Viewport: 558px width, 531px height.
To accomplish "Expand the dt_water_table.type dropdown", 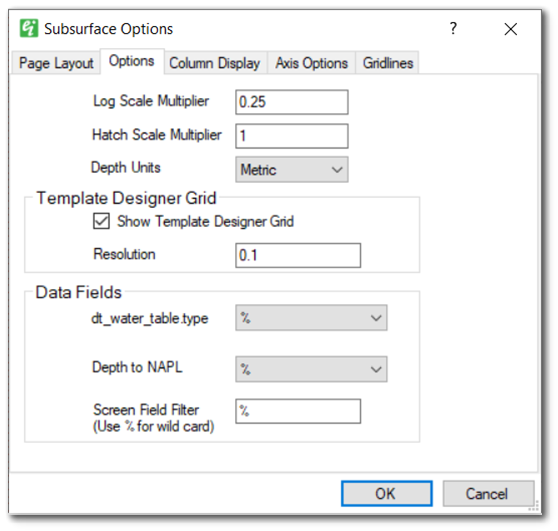I will pyautogui.click(x=311, y=318).
